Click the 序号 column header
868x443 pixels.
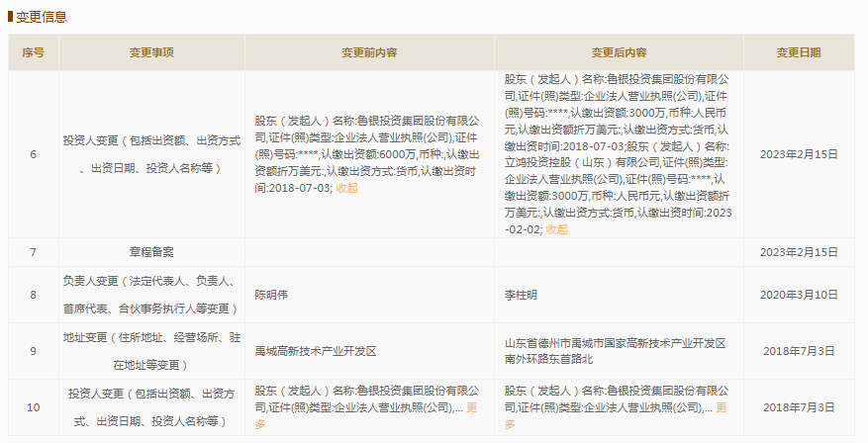[x=33, y=52]
